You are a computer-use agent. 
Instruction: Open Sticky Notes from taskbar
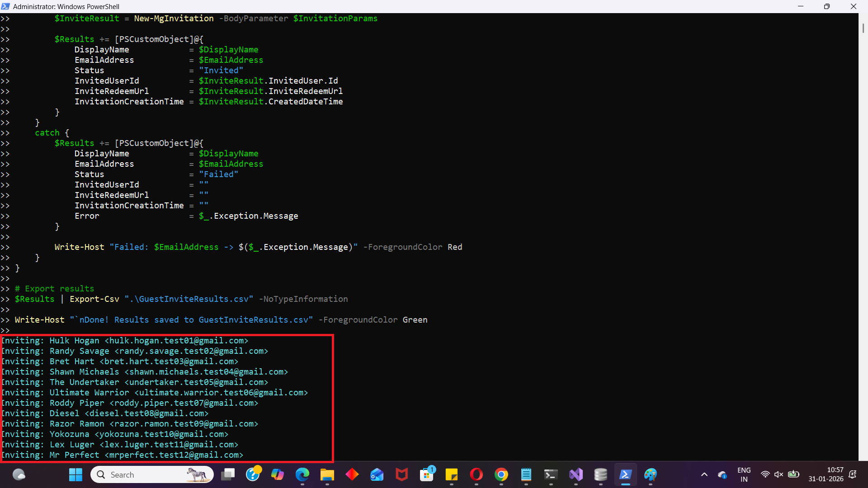tap(451, 474)
